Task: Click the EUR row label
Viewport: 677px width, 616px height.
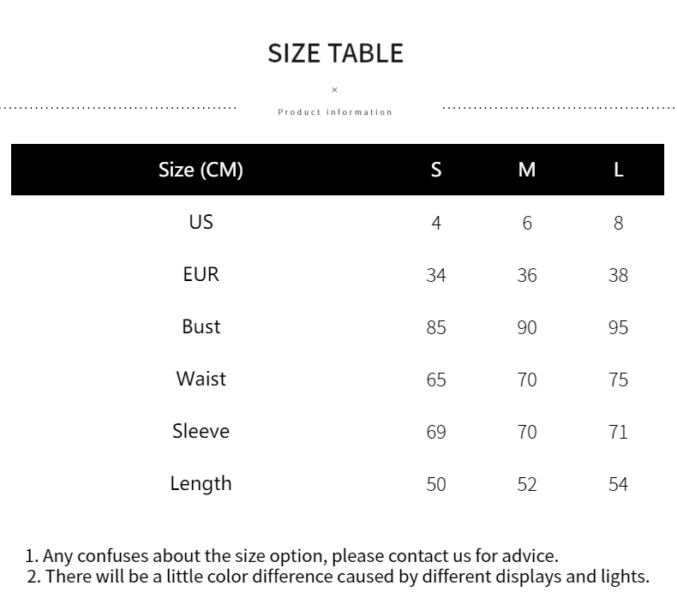Action: tap(201, 274)
